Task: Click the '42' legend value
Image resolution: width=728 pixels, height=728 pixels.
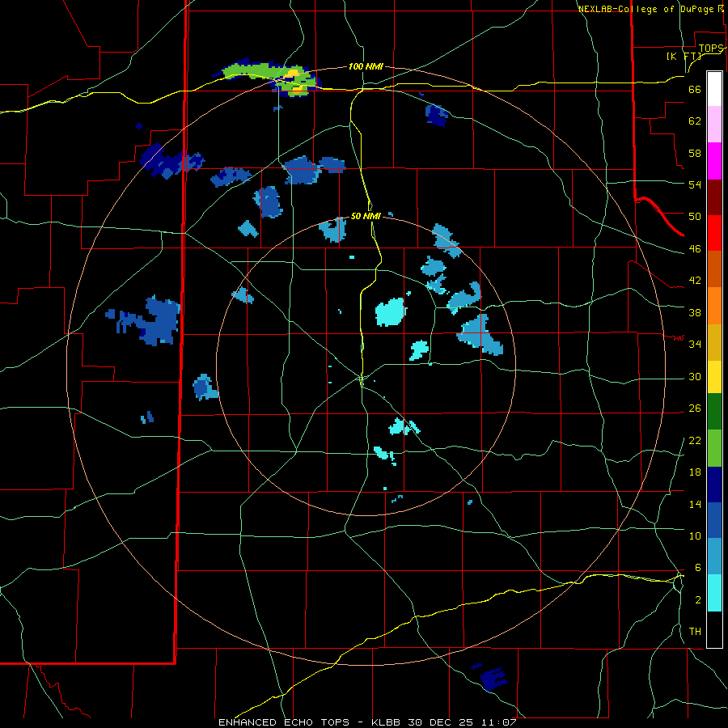Action: pyautogui.click(x=695, y=280)
